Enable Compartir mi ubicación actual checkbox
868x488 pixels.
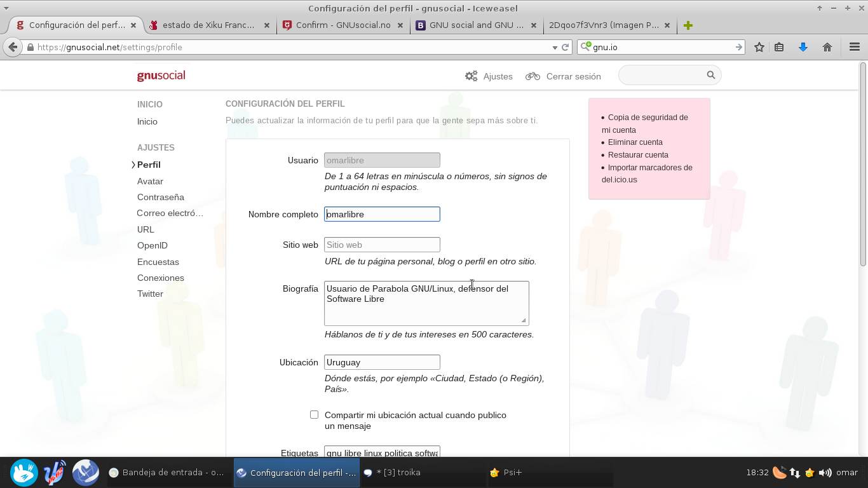pyautogui.click(x=314, y=414)
